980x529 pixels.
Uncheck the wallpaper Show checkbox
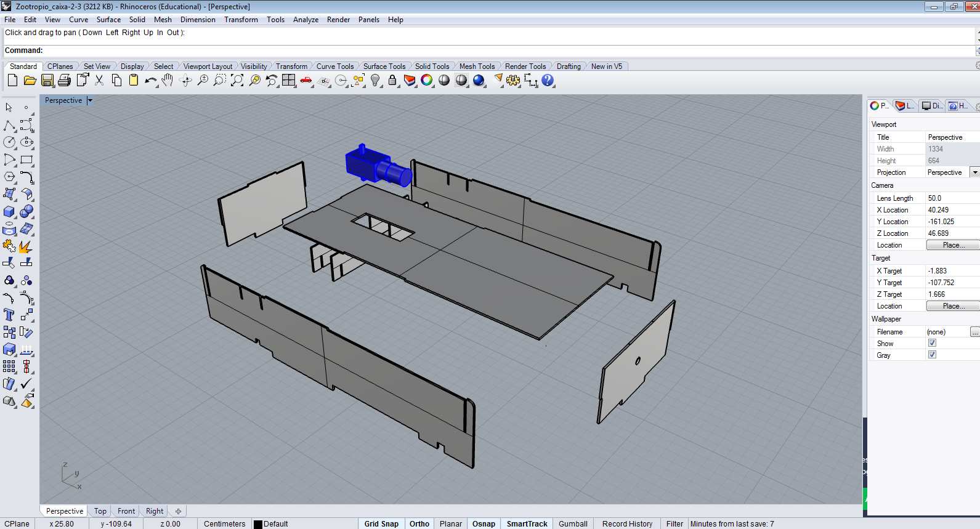[932, 343]
